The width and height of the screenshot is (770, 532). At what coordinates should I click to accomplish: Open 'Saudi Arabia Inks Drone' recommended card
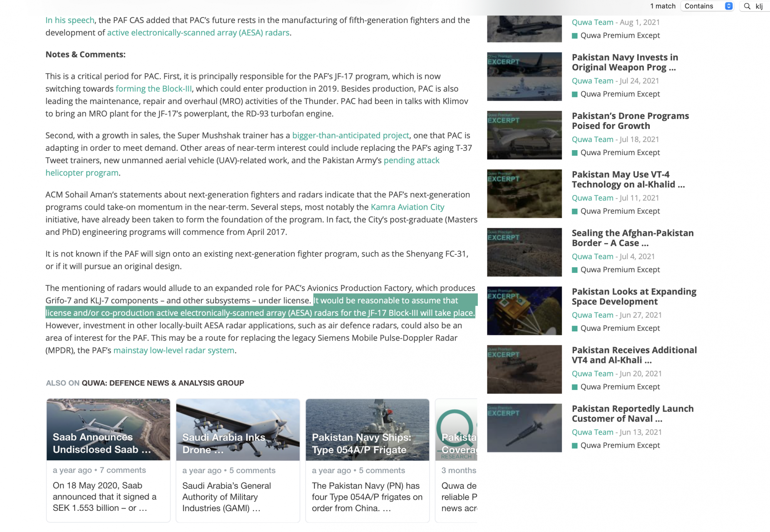[238, 460]
